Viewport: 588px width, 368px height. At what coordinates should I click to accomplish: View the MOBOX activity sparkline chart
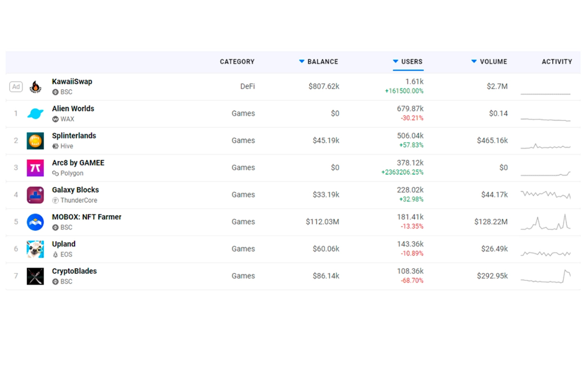(545, 222)
